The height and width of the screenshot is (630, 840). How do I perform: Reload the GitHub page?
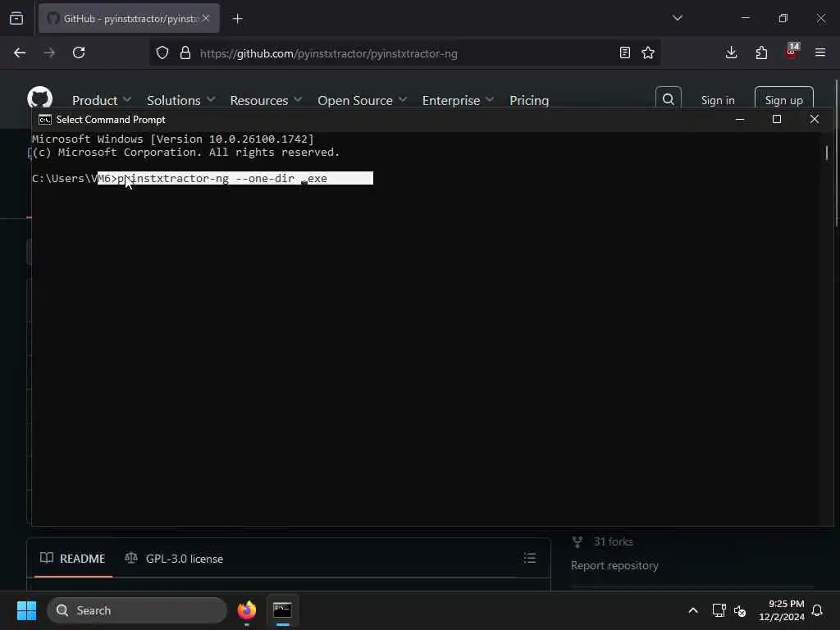point(79,52)
